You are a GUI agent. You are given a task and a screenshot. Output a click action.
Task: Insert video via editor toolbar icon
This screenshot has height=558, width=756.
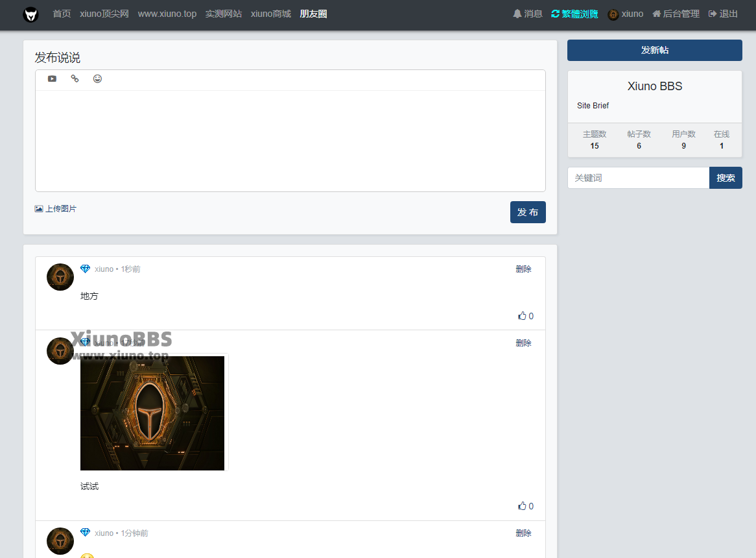tap(52, 79)
